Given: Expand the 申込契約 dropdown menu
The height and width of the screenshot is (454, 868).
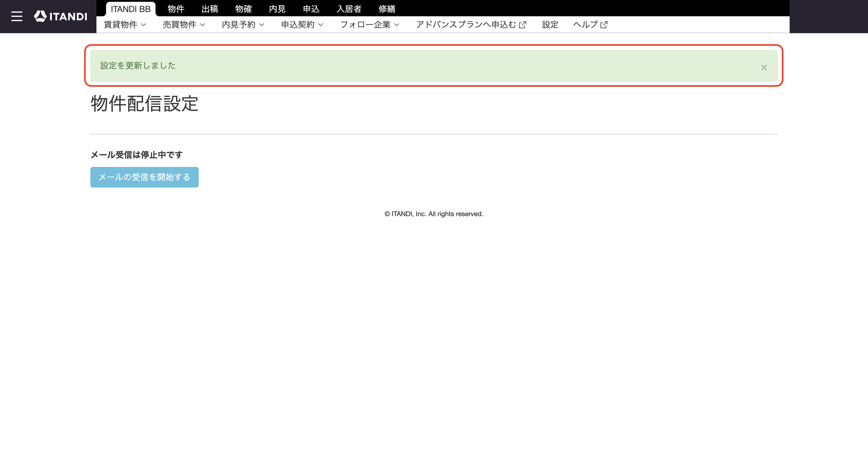Looking at the screenshot, I should click(302, 25).
